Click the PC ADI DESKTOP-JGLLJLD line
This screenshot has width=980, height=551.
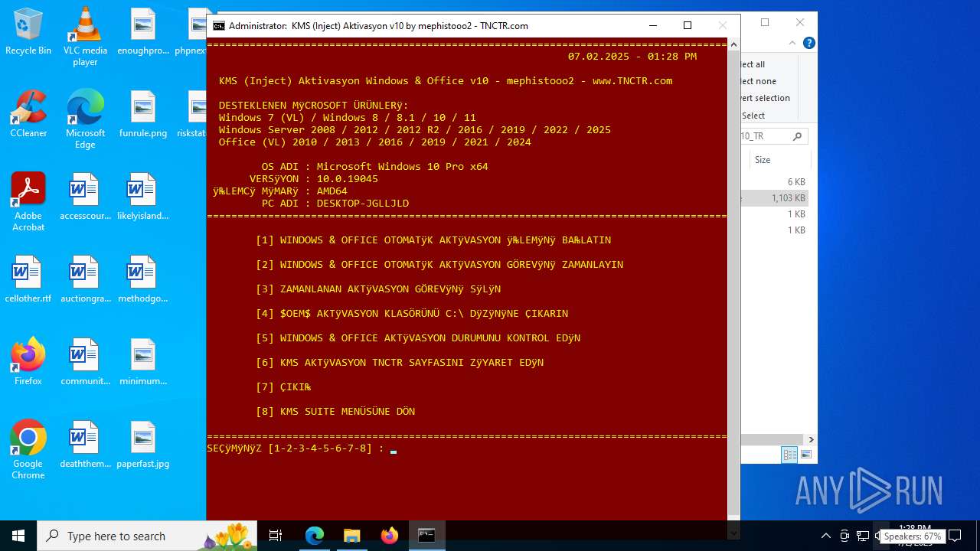click(335, 204)
